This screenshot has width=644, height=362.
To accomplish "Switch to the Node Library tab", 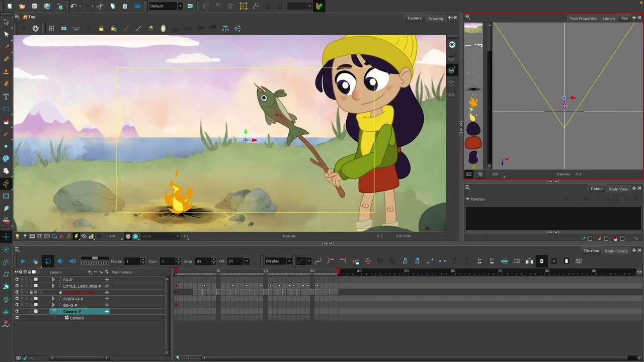I will click(x=616, y=251).
